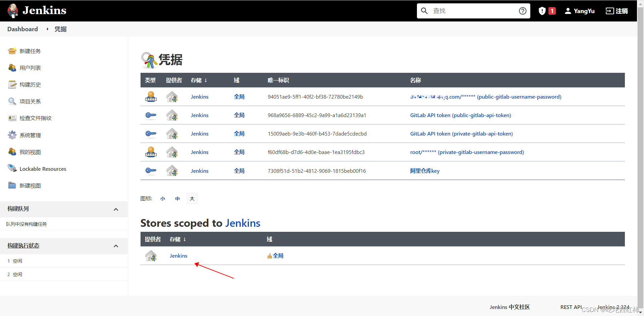Click the 检查文件指纹 icon
644x316 pixels.
pyautogui.click(x=12, y=118)
